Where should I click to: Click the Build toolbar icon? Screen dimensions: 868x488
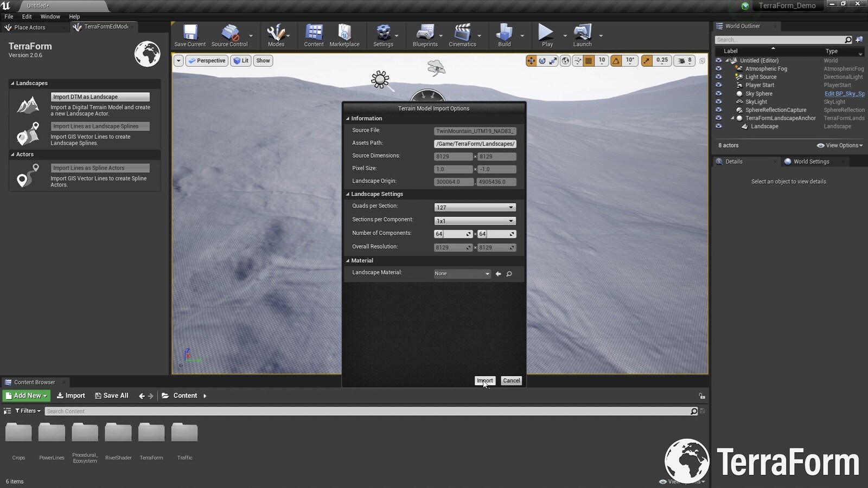[505, 34]
